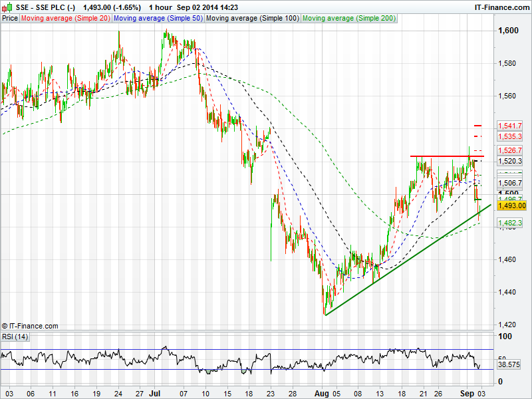
Task: Click the Sep 02 2014 14:23 timestamp
Action: pyautogui.click(x=207, y=7)
